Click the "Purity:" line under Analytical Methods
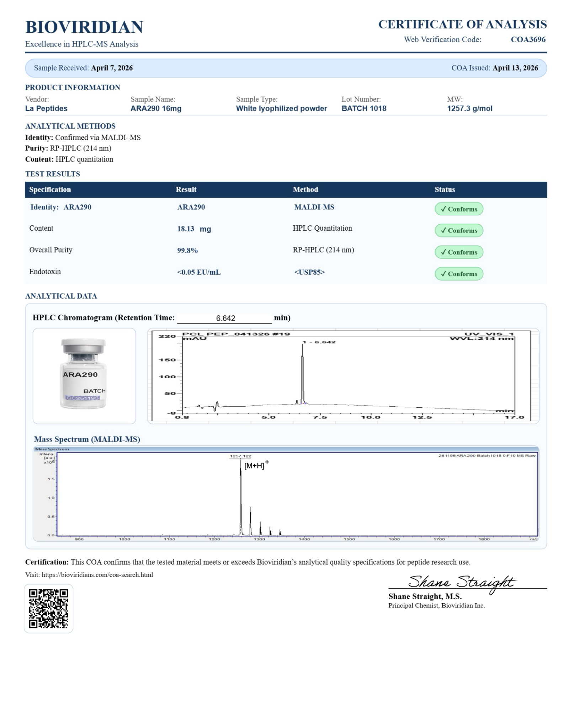This screenshot has width=563, height=728. (x=68, y=148)
